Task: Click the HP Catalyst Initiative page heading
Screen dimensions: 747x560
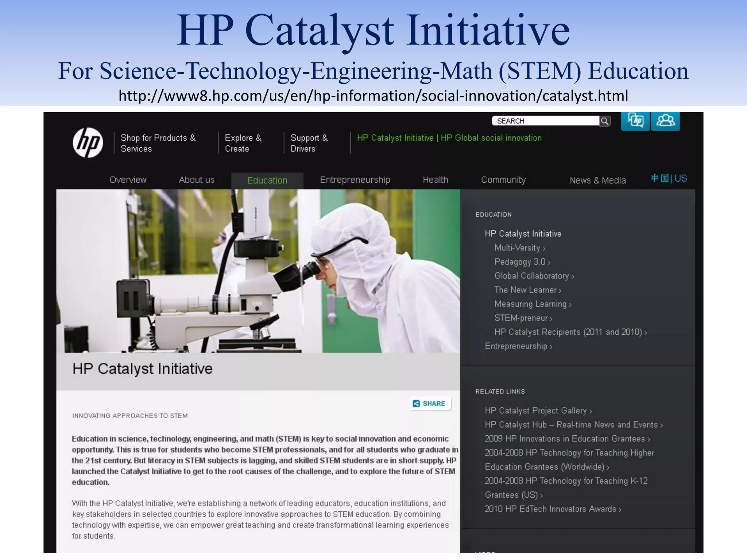Action: 142,369
